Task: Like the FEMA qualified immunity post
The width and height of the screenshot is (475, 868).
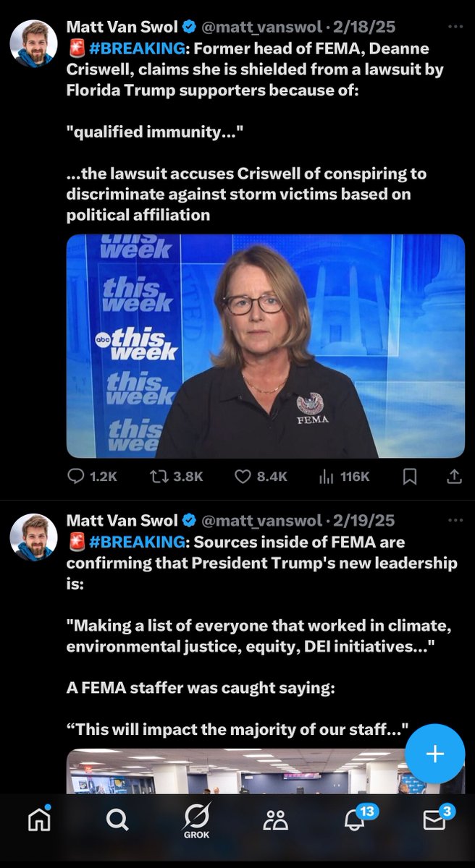Action: pos(243,476)
